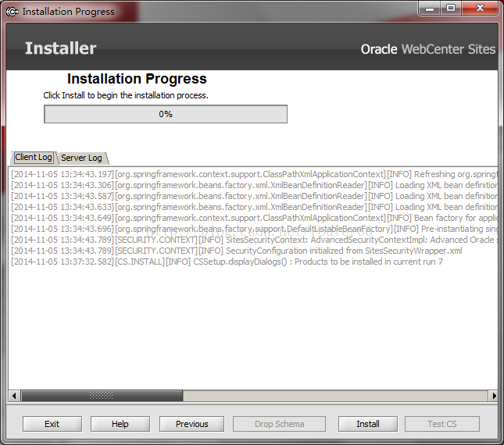Viewport: 504px width, 445px height.
Task: Select the SitesSecurityContext log line
Action: (254, 240)
